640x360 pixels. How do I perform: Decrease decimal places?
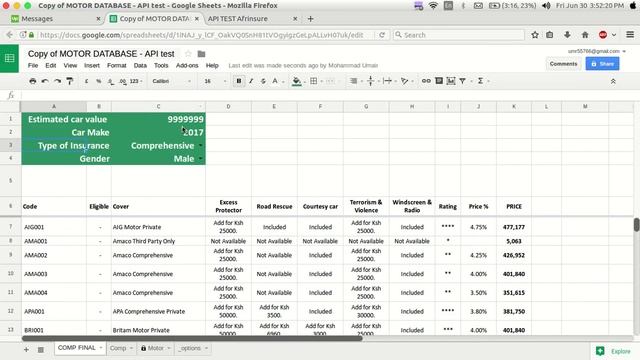[x=111, y=81]
